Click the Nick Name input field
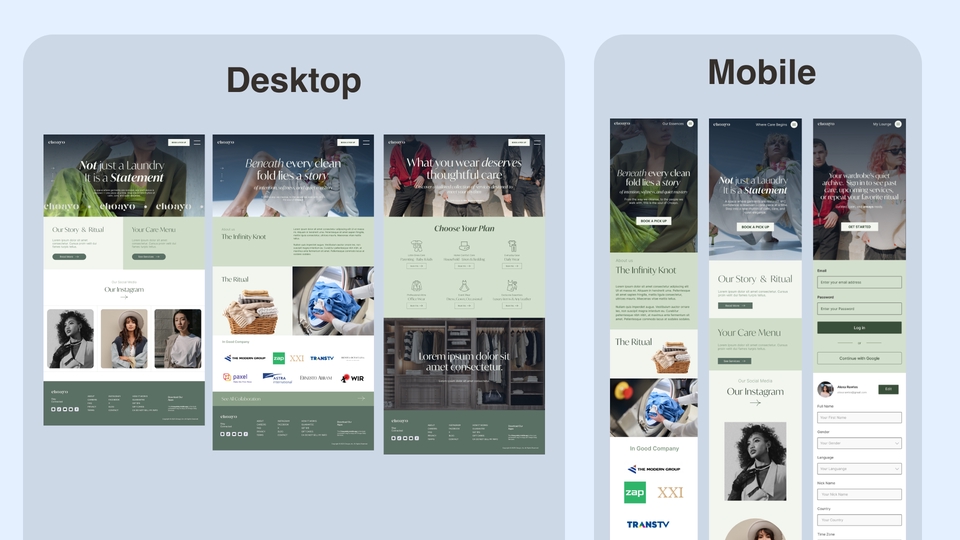Viewport: 960px width, 540px height. click(859, 494)
